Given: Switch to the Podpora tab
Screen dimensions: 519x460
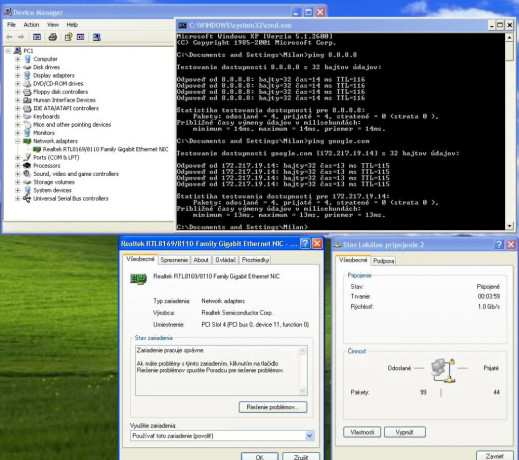Looking at the screenshot, I should [x=383, y=261].
